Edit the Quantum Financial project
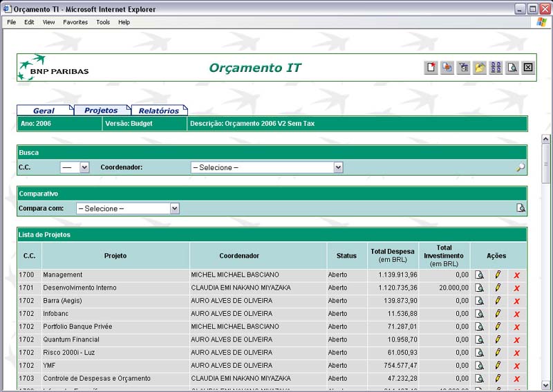This screenshot has height=392, width=553. 498,339
